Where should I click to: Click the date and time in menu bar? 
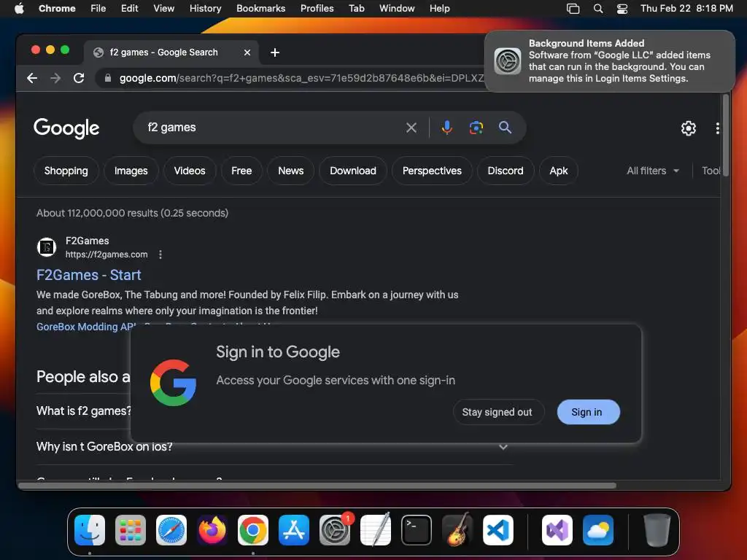coord(686,9)
